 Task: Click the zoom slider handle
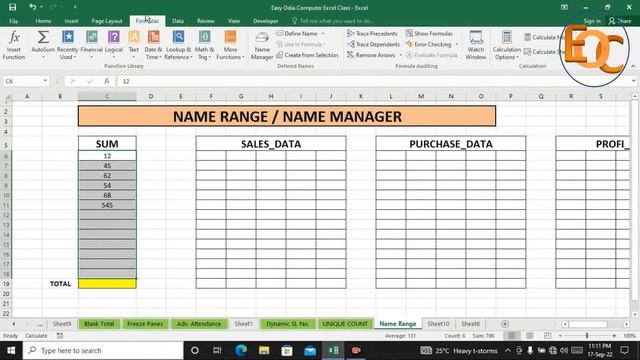[587, 336]
